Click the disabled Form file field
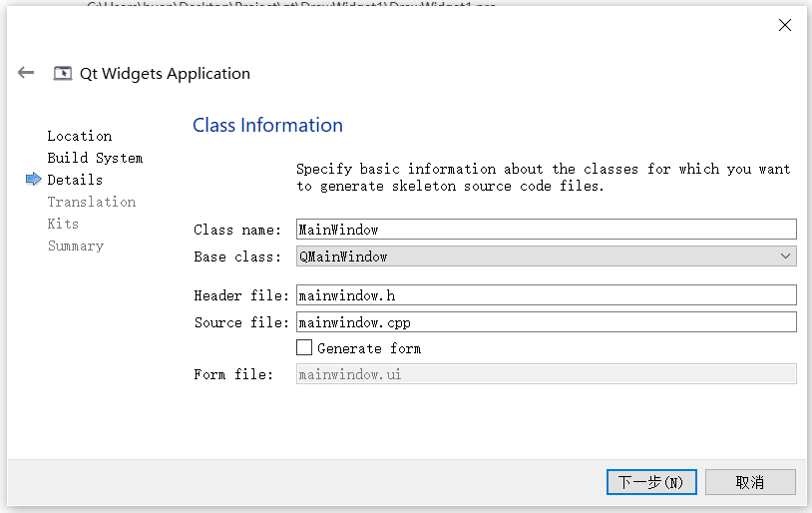This screenshot has height=513, width=812. point(546,374)
